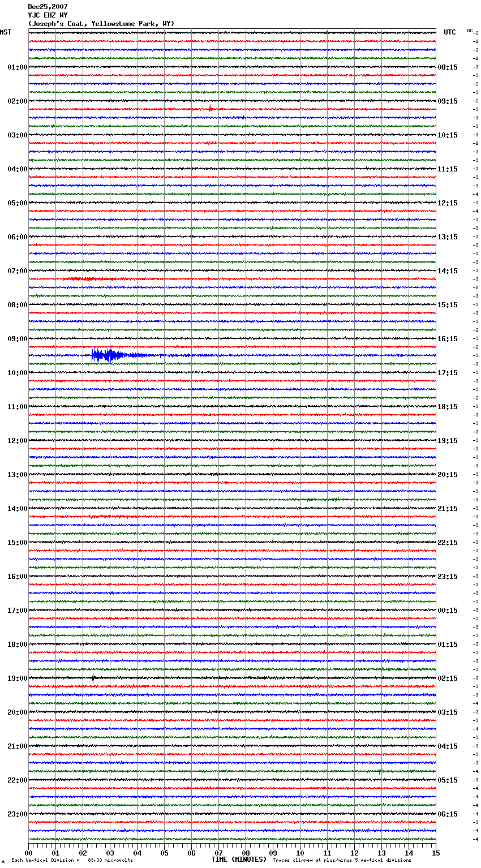Select the 22:00 MST row label

[x=18, y=780]
